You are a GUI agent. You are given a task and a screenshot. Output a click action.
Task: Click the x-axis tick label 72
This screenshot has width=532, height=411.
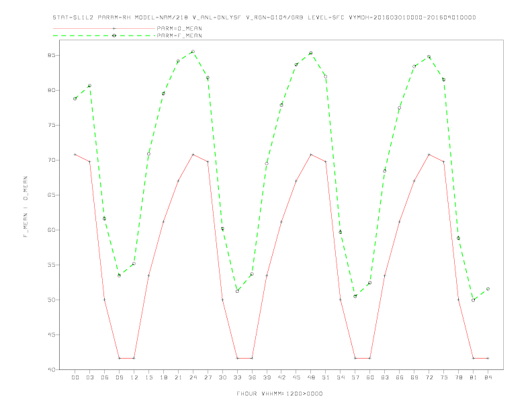coord(429,377)
